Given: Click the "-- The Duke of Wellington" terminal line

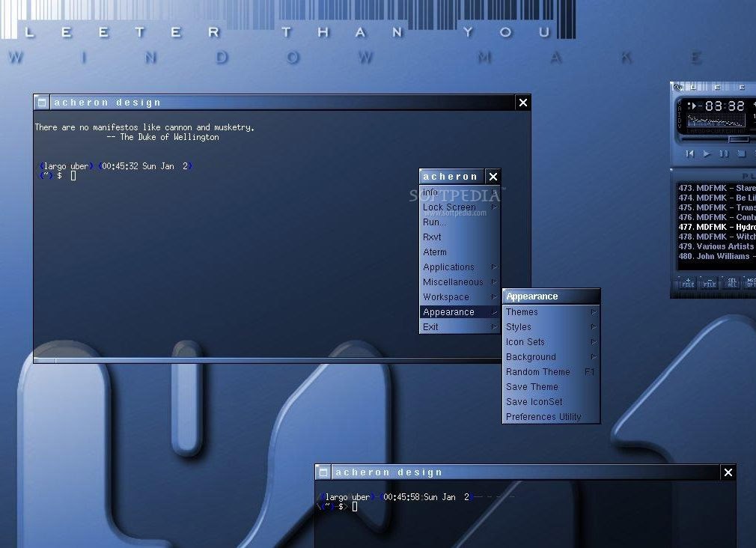Looking at the screenshot, I should pyautogui.click(x=163, y=137).
